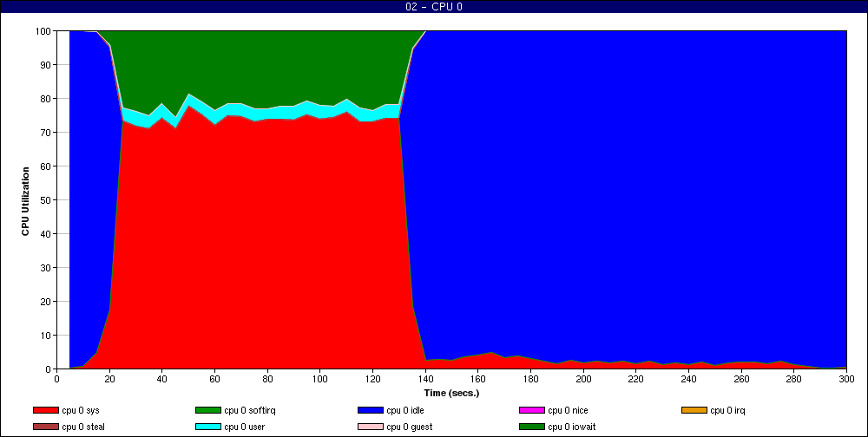Click the red sys area in the chart
Screen dimensions: 868x437
tap(260, 244)
